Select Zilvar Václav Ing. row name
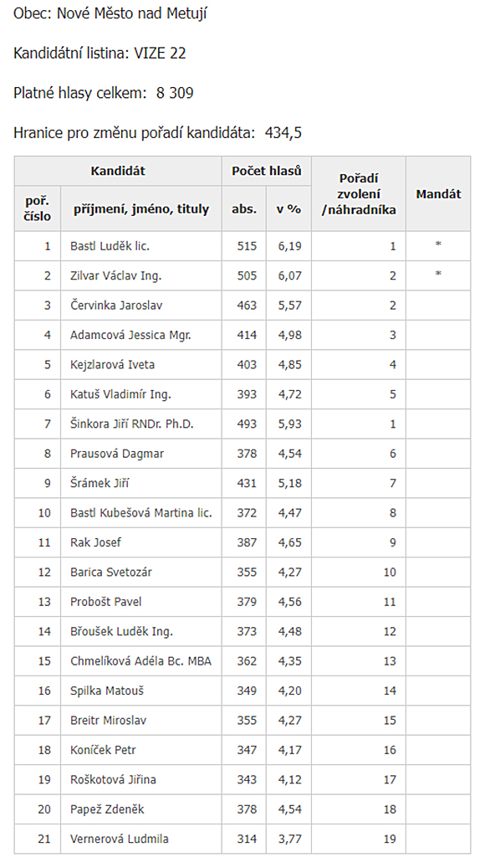This screenshot has width=485, height=868. click(x=115, y=275)
